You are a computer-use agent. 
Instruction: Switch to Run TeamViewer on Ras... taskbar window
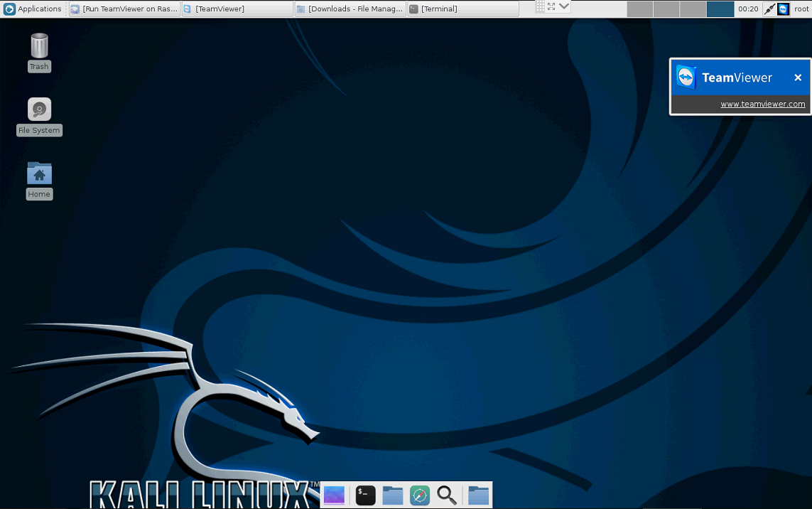point(124,9)
